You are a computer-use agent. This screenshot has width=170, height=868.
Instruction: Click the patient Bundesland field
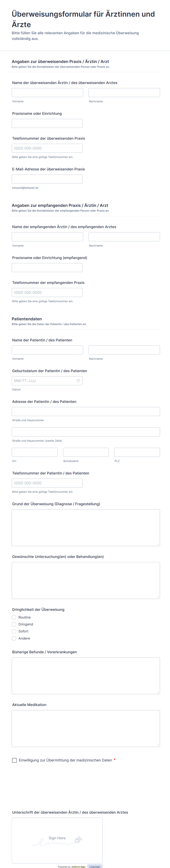coord(86,452)
